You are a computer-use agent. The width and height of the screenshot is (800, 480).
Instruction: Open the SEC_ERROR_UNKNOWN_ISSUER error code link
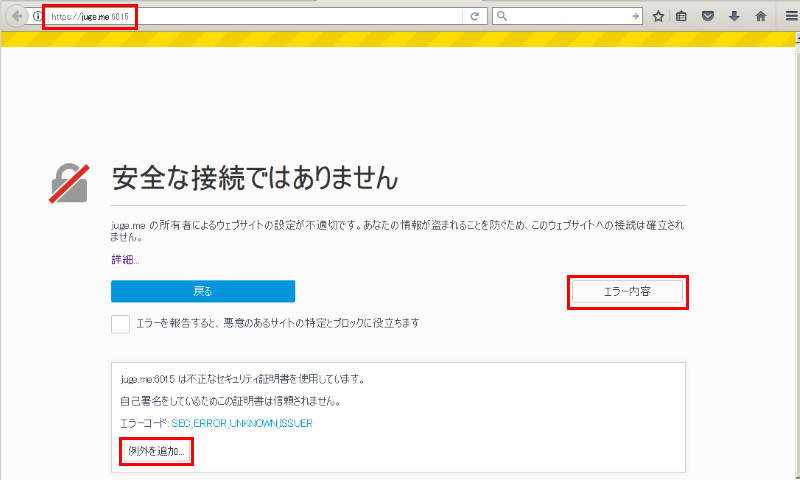242,423
